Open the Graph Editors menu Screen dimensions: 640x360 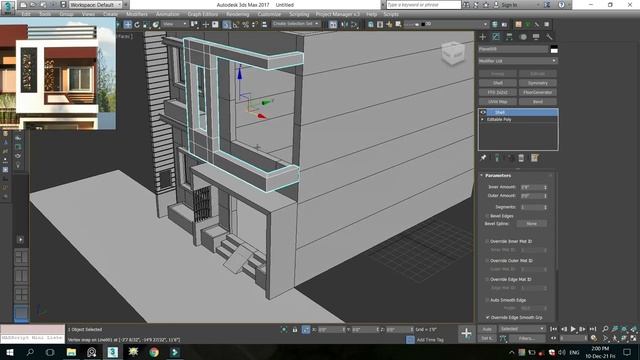pyautogui.click(x=203, y=14)
